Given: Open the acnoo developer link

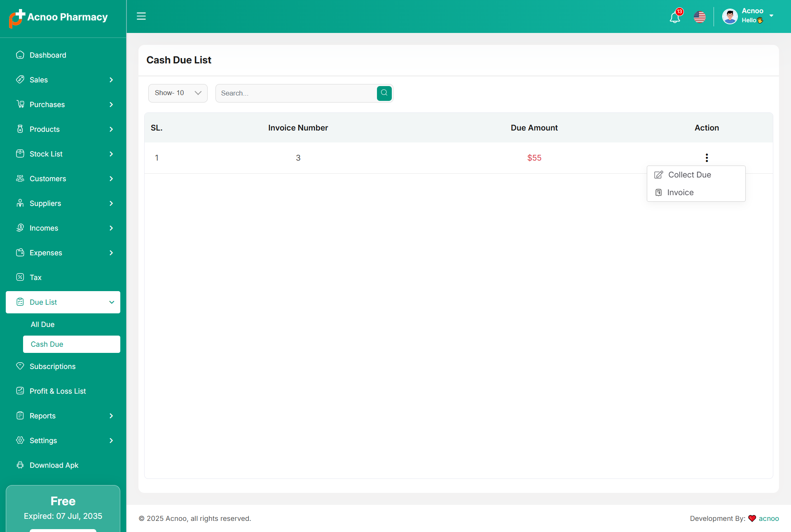Looking at the screenshot, I should 769,518.
